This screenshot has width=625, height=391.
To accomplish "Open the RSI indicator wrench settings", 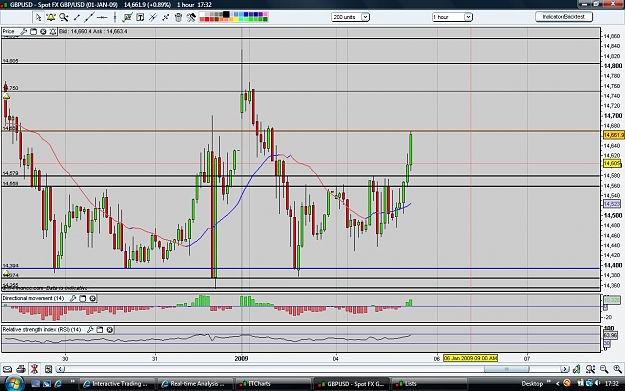I will tap(90, 330).
